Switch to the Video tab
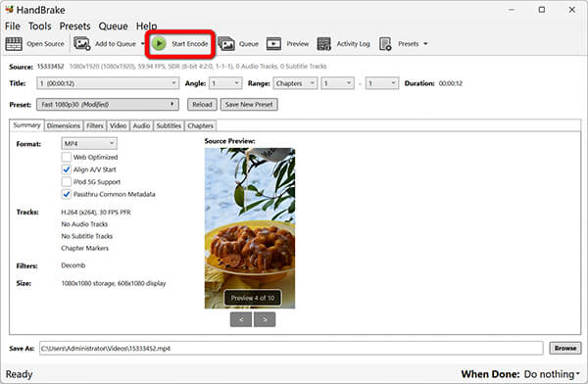The height and width of the screenshot is (384, 588). tap(119, 125)
